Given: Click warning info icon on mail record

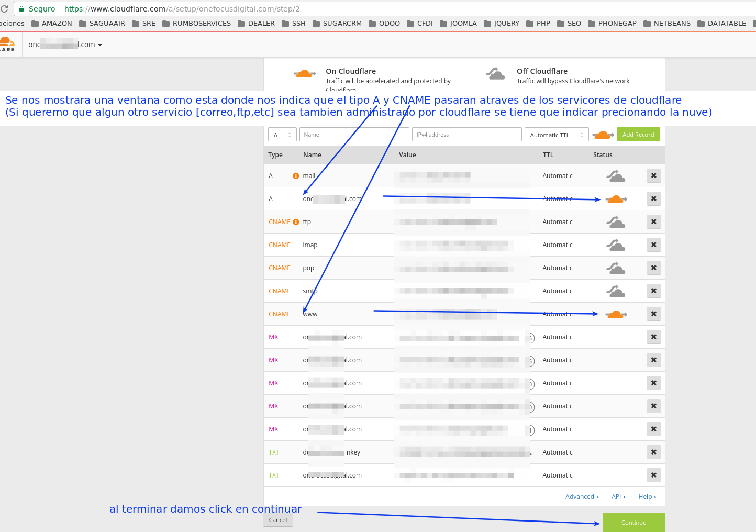Looking at the screenshot, I should 296,176.
